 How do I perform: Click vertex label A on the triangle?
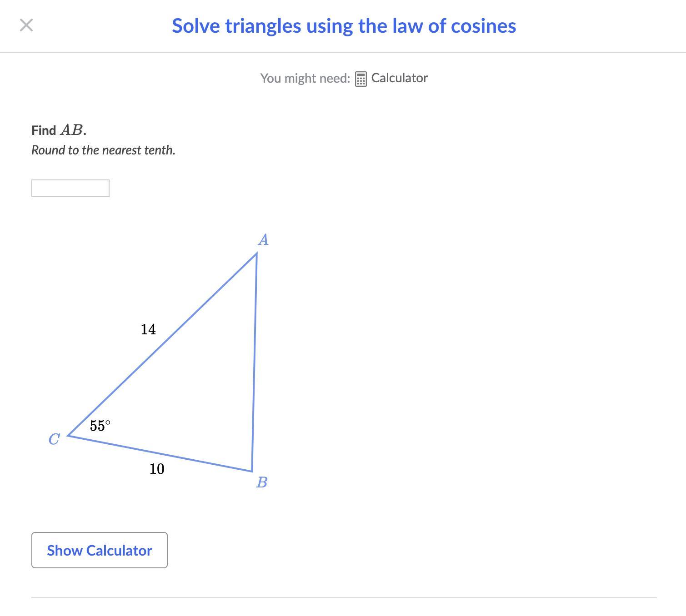[263, 240]
